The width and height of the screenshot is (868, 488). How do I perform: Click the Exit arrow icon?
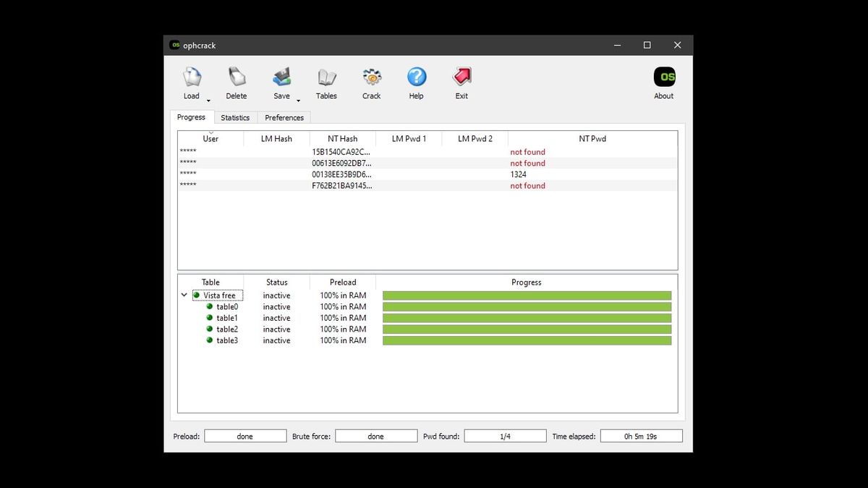461,77
